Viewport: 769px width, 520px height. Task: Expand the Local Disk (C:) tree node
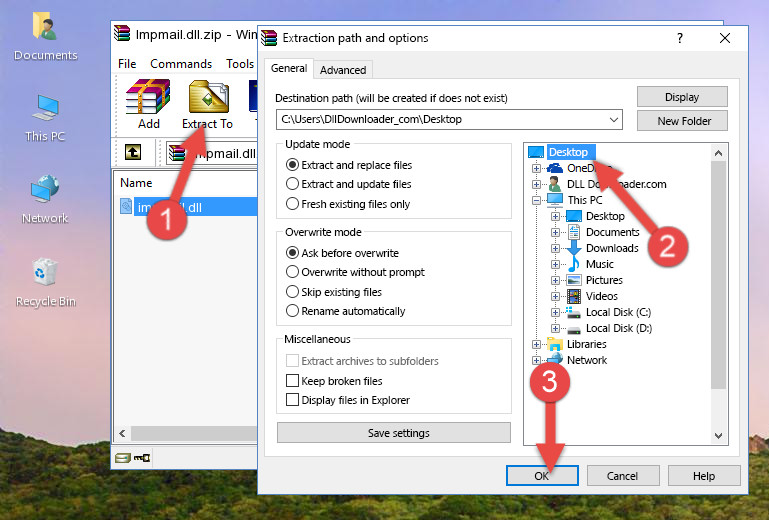click(555, 312)
